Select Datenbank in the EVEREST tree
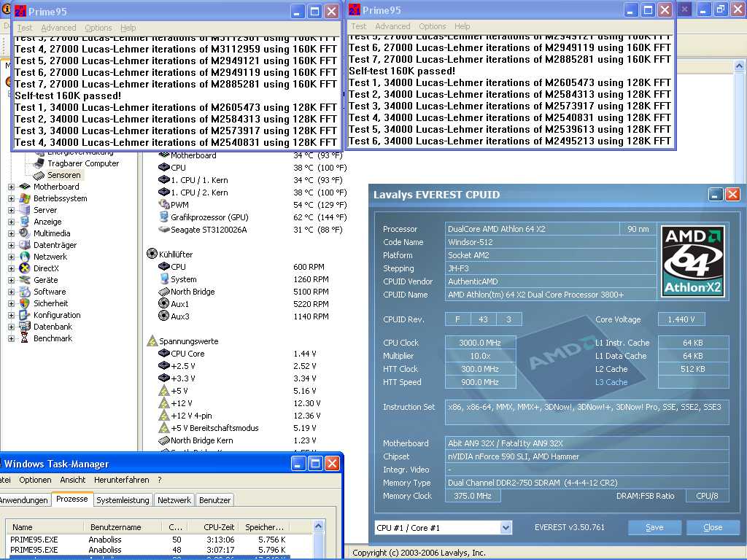 (x=53, y=327)
